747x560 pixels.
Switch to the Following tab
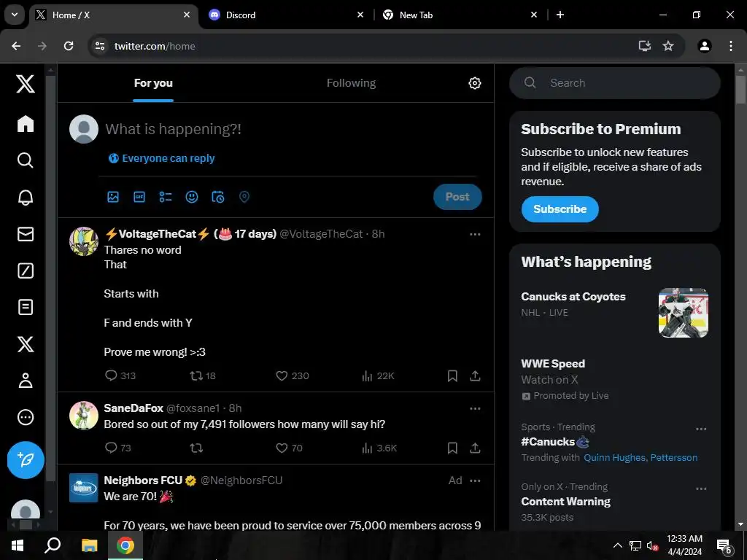[351, 83]
